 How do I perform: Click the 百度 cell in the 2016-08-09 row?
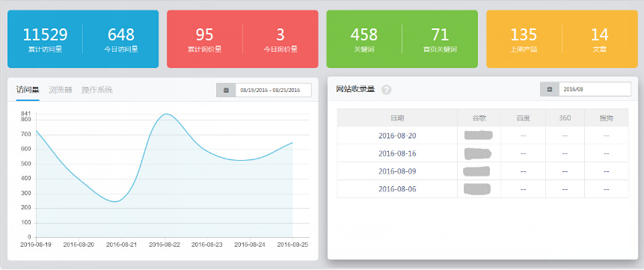coord(524,171)
